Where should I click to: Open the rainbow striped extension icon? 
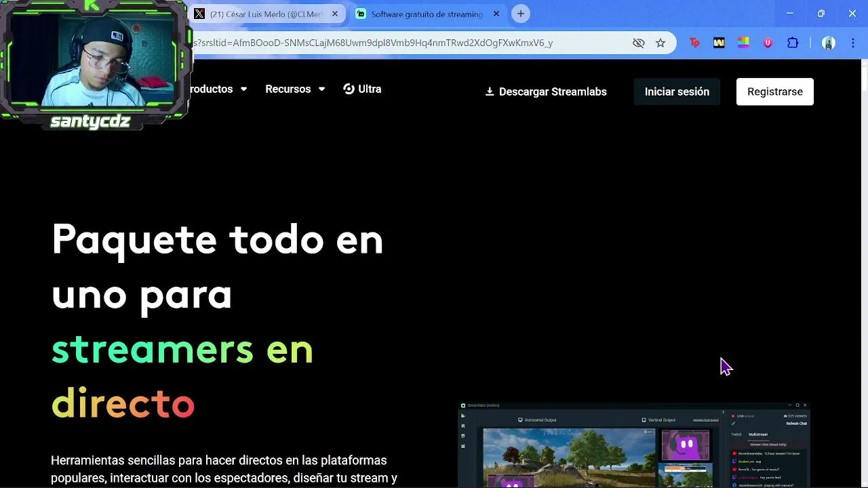[743, 43]
